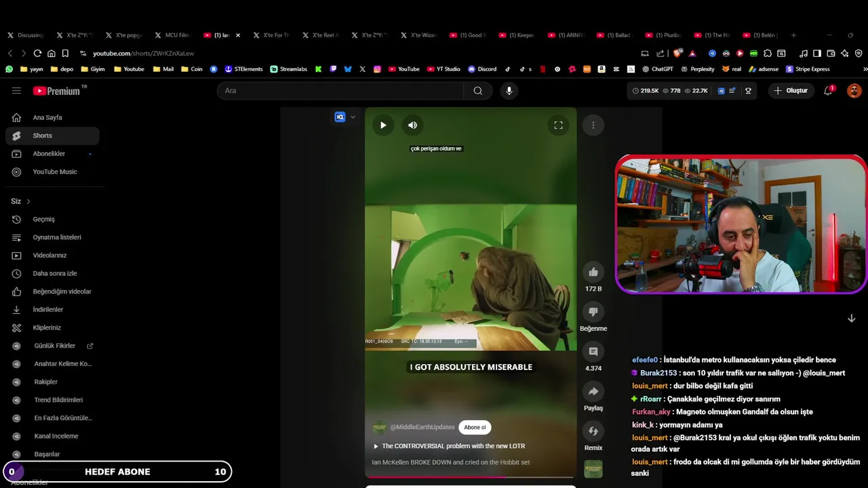
Task: Open YouTube Music in the sidebar
Action: point(52,171)
